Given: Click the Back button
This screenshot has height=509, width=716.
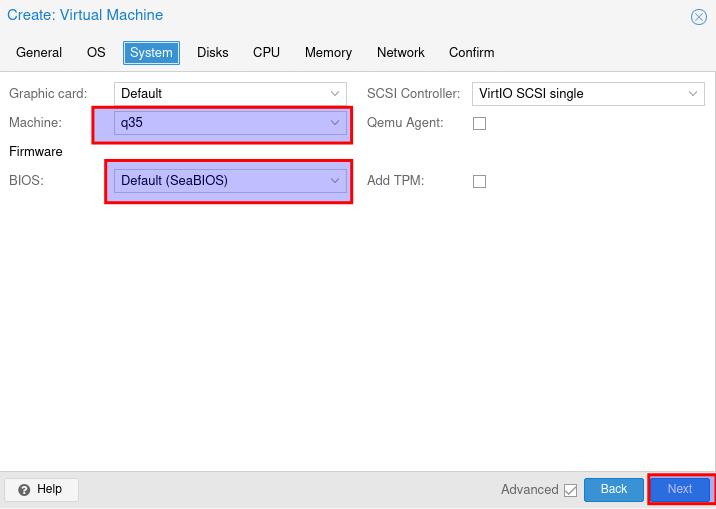Looking at the screenshot, I should click(x=613, y=489).
